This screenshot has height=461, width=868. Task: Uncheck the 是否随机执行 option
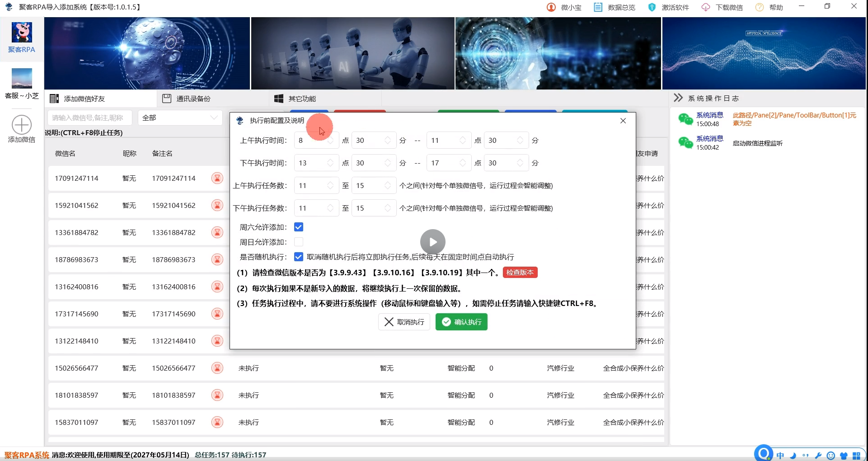299,257
